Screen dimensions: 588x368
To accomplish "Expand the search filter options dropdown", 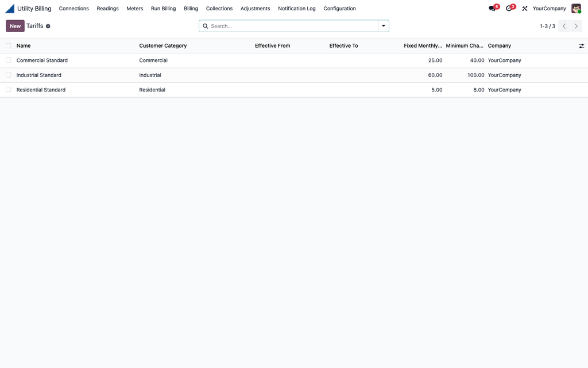I will [383, 26].
